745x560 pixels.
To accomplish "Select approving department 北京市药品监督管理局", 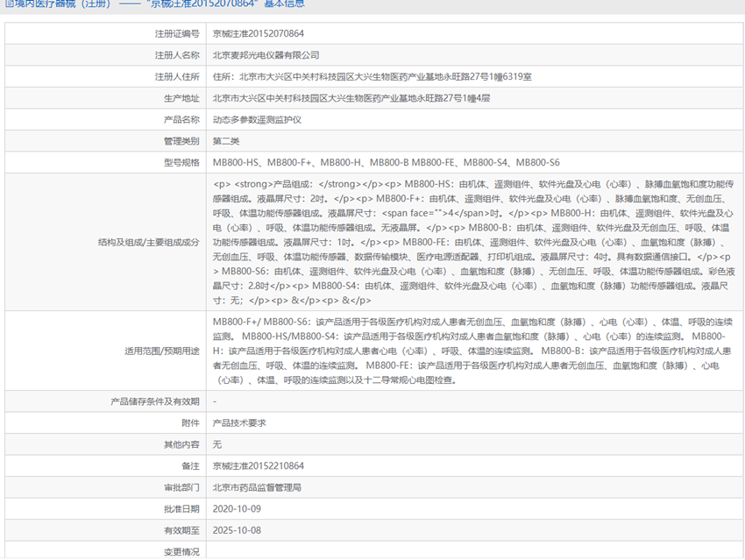I will [x=257, y=487].
